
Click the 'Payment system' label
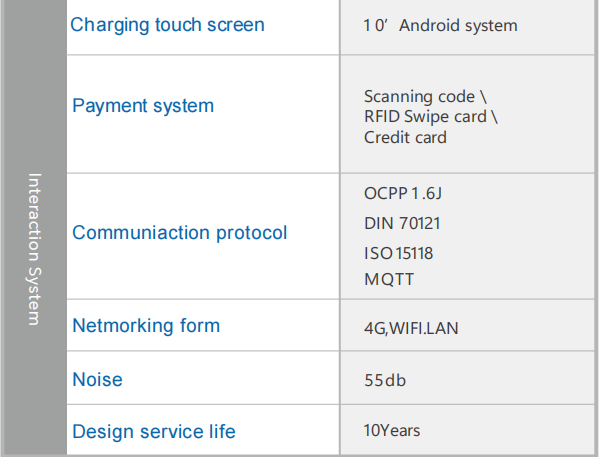point(143,105)
